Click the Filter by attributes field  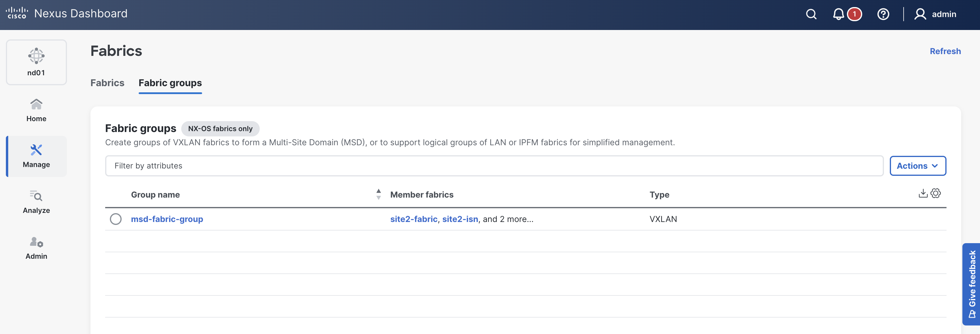494,166
